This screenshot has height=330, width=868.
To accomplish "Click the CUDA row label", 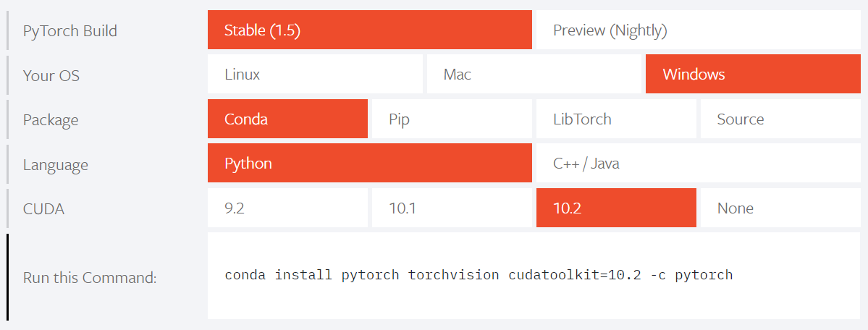I will tap(43, 209).
